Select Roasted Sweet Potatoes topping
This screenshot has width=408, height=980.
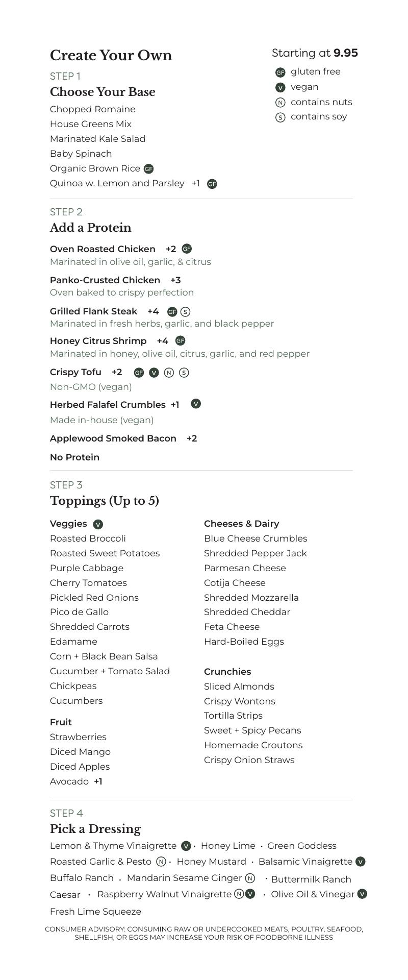click(105, 553)
